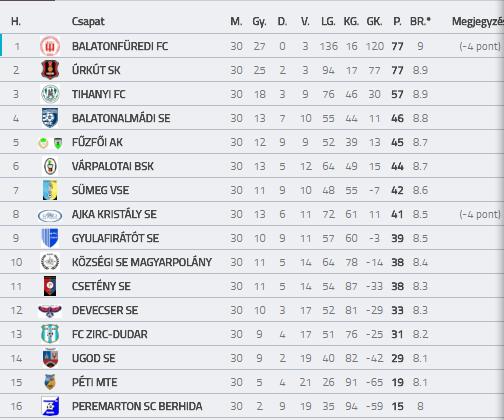Click the Fűzfői AK team name
Screen dimensions: 504x420
[97, 142]
